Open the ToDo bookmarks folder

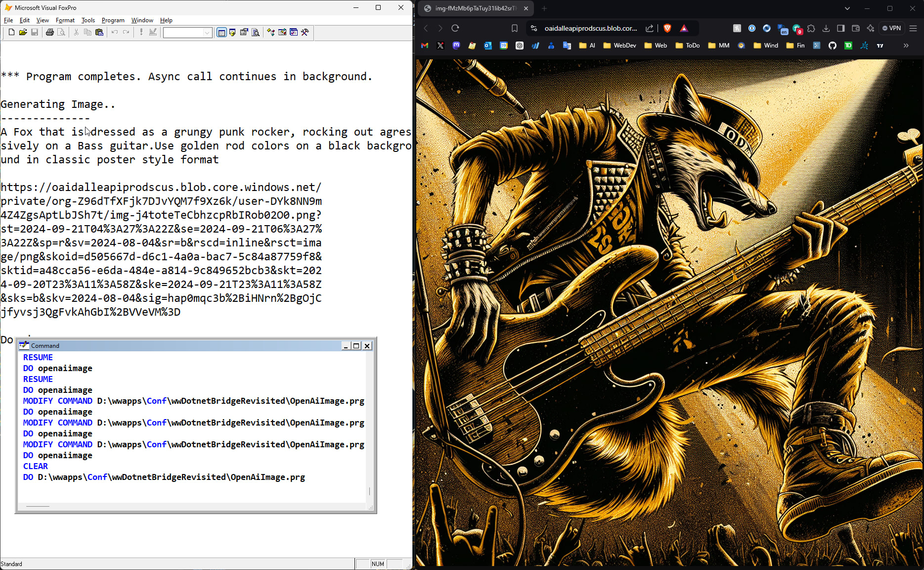tap(687, 46)
